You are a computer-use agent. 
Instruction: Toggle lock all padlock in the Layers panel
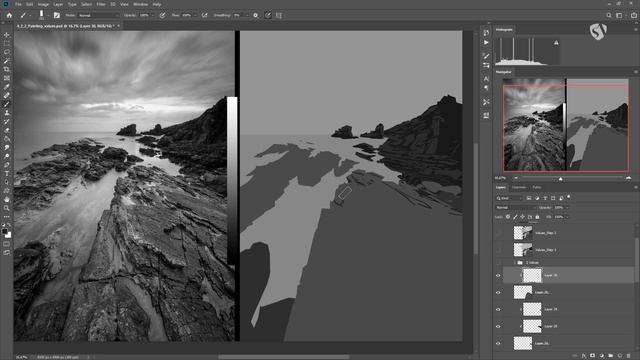click(537, 217)
